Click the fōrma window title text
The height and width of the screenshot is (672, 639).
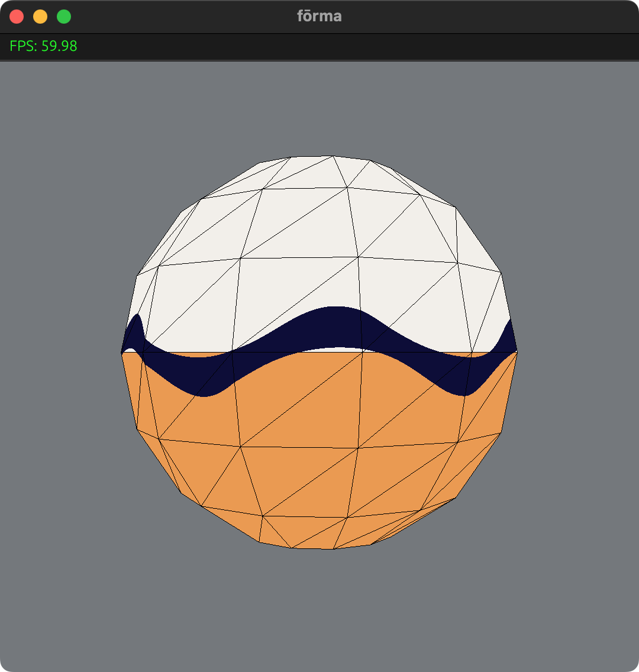click(319, 17)
